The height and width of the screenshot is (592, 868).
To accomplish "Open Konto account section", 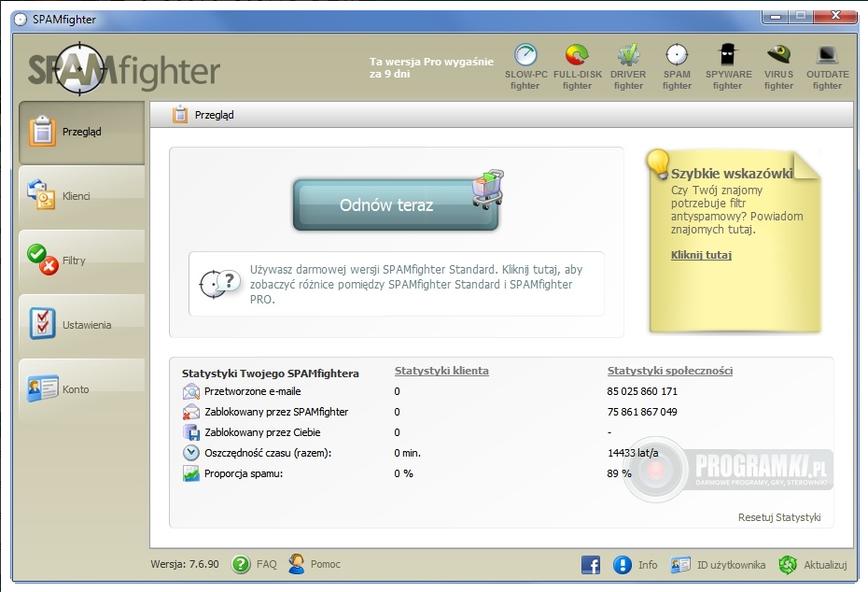I will click(x=82, y=388).
